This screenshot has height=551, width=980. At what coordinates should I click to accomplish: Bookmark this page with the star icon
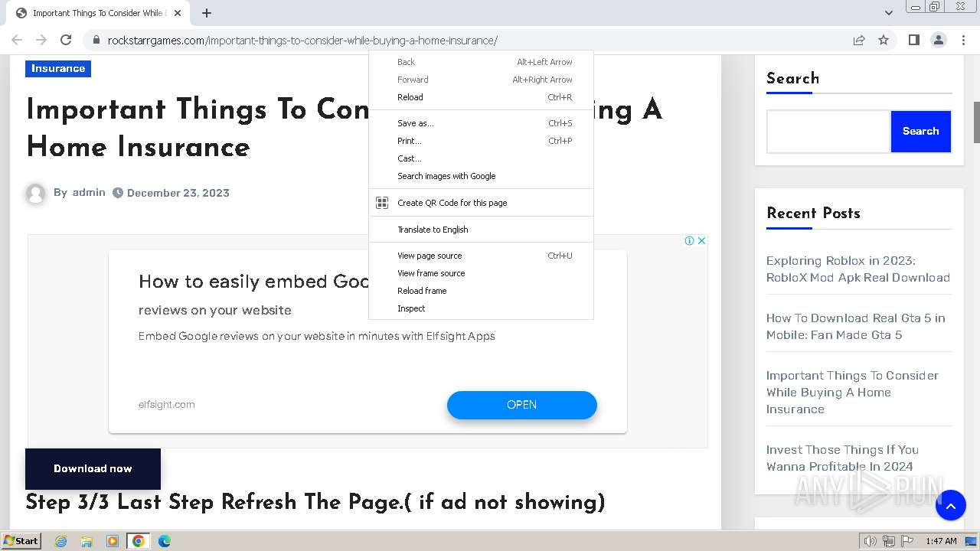[x=884, y=40]
